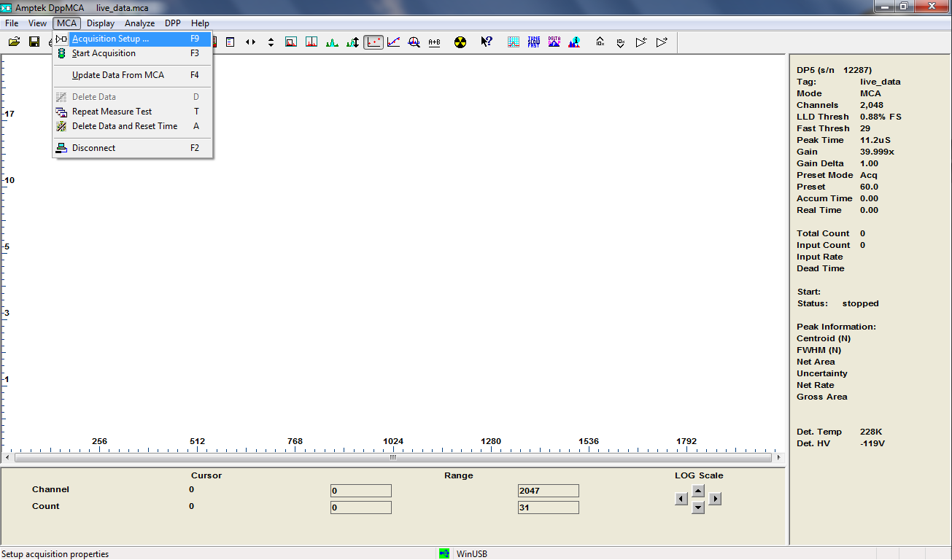Open the Analyze menu
The image size is (952, 560).
click(140, 23)
